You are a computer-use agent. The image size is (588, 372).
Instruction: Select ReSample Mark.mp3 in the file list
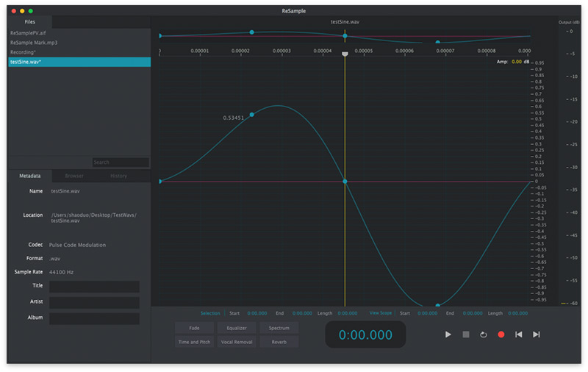[x=34, y=43]
